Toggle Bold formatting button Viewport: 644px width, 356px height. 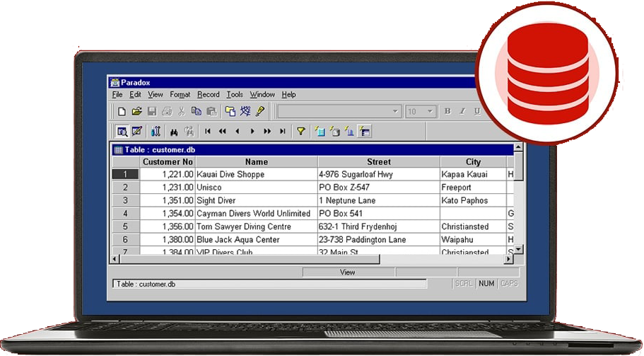tap(447, 111)
